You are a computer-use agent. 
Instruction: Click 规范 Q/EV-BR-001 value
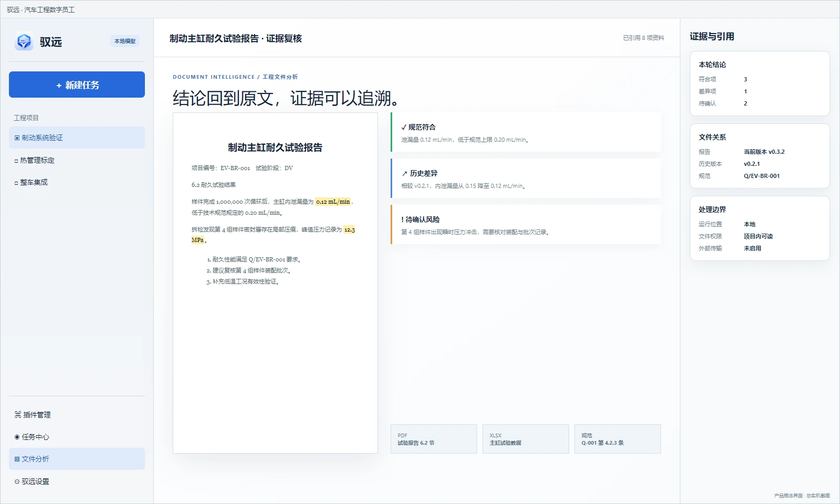[x=762, y=176]
